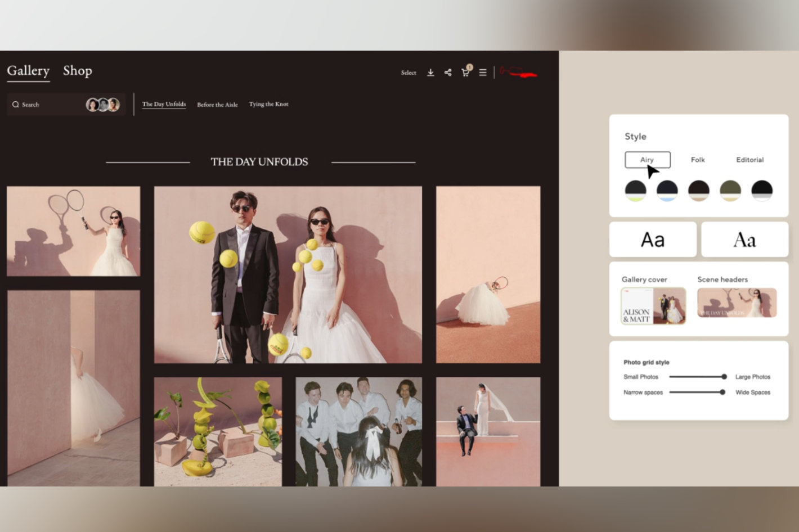Open the hamburger menu icon
Screen dimensions: 799x532
tap(483, 73)
